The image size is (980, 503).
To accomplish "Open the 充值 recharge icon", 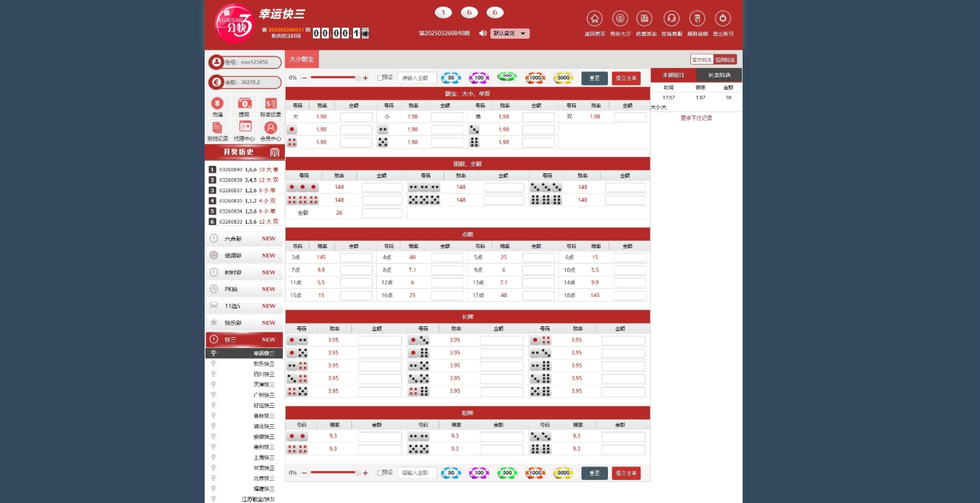I will point(218,103).
